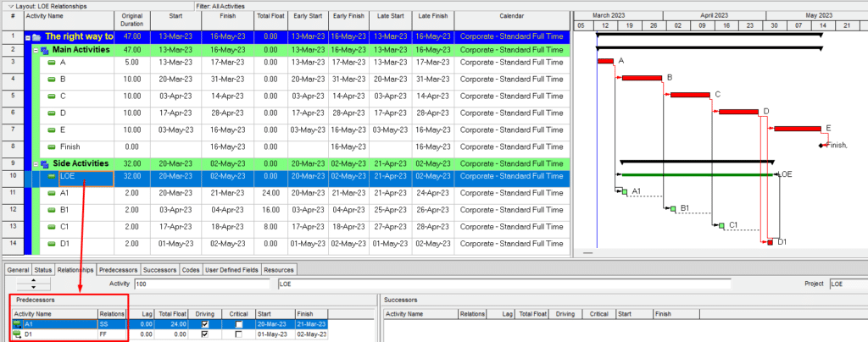Collapse the Side Activities WBS group
Screen dimensions: 868x342
point(36,163)
